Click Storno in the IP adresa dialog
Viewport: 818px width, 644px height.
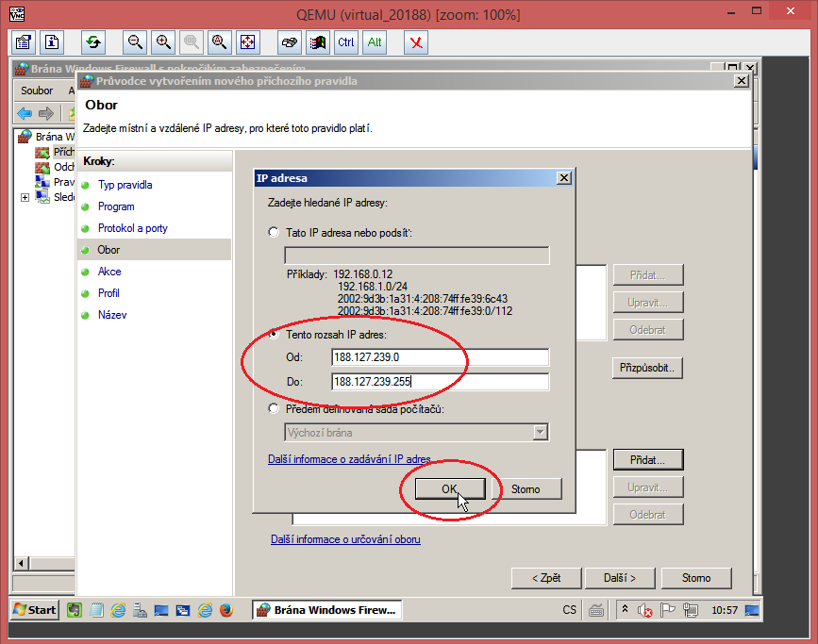click(x=526, y=488)
